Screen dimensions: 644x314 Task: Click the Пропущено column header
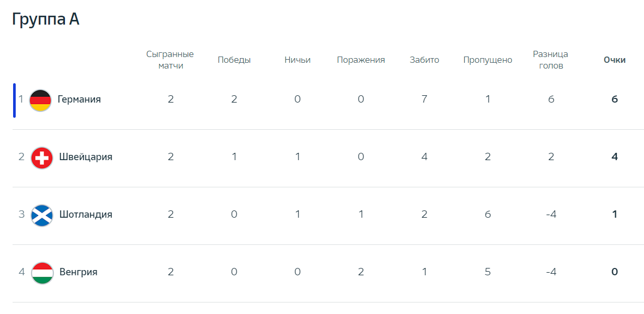(488, 60)
